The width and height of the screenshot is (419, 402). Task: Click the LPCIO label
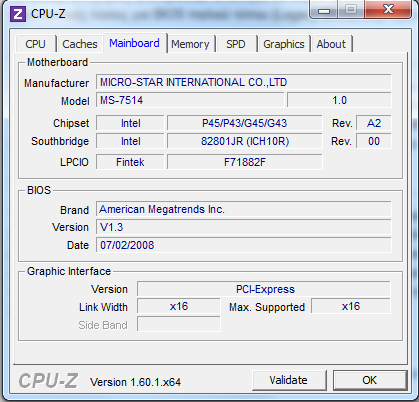point(74,162)
